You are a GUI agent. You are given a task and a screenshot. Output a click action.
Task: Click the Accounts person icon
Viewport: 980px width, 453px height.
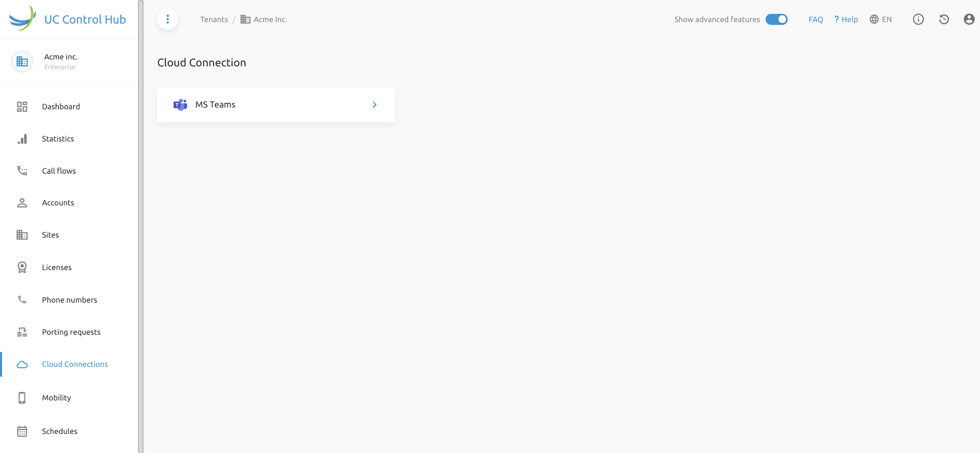click(x=22, y=203)
